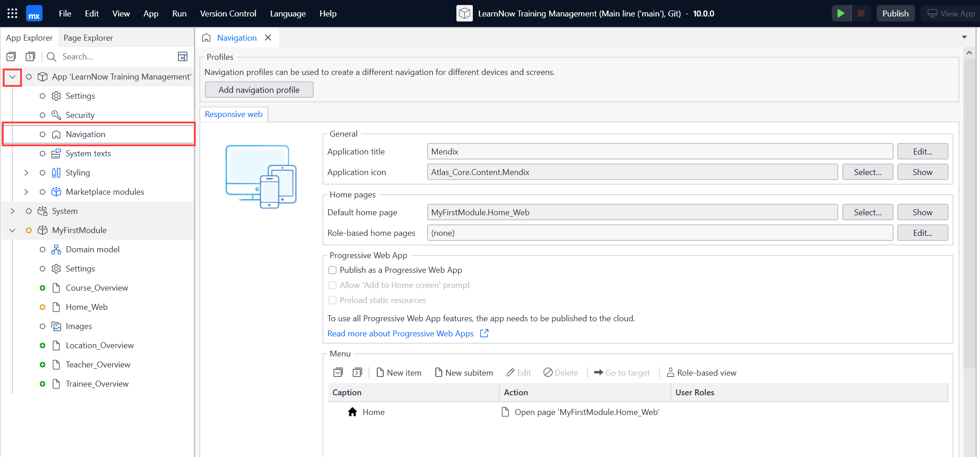Screen dimensions: 980x457
Task: Open the Edit menu
Action: click(91, 13)
